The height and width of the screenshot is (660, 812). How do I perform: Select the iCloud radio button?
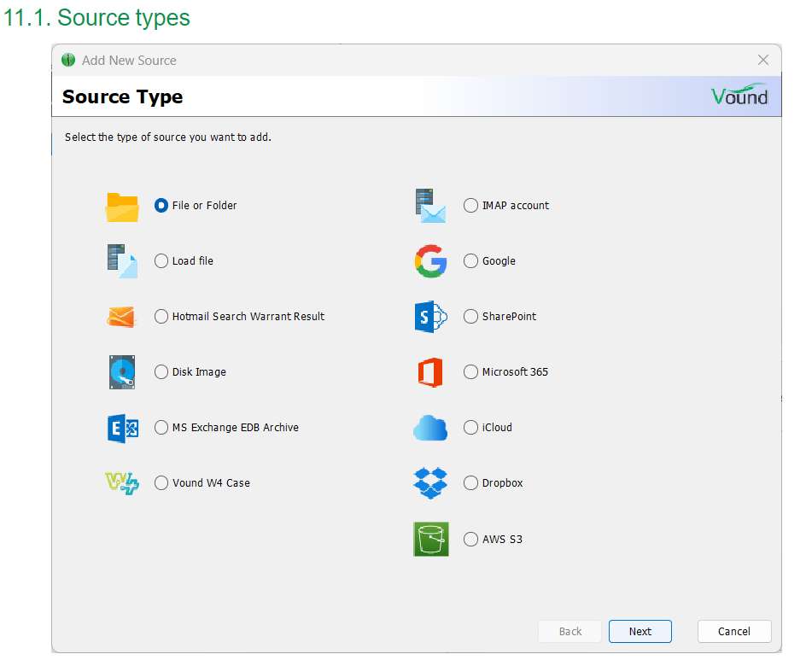point(470,428)
